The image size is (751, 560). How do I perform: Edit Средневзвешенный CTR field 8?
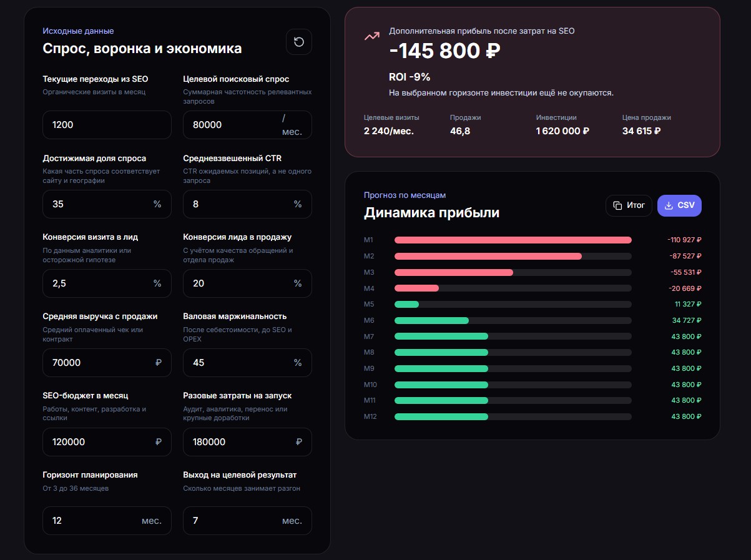pos(247,204)
